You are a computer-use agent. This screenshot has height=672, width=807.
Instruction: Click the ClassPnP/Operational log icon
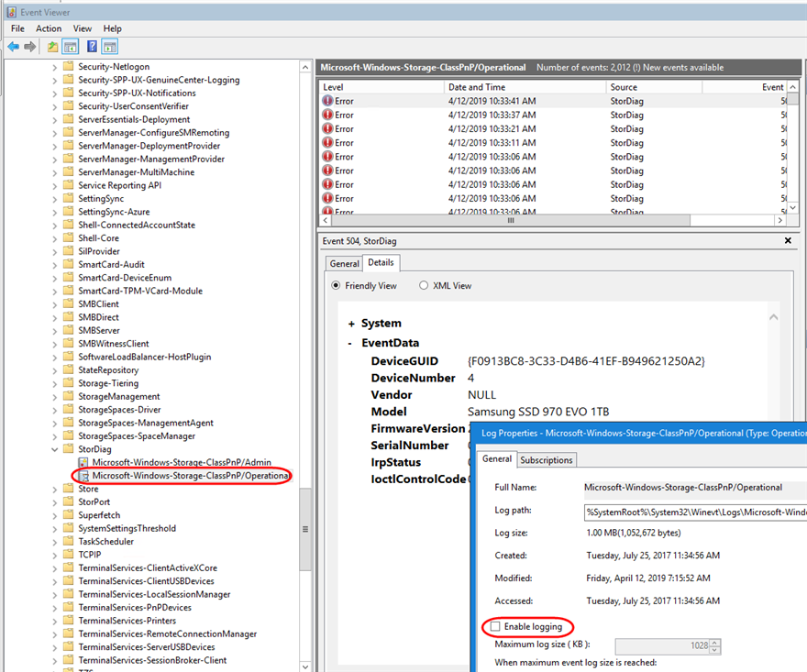(83, 476)
